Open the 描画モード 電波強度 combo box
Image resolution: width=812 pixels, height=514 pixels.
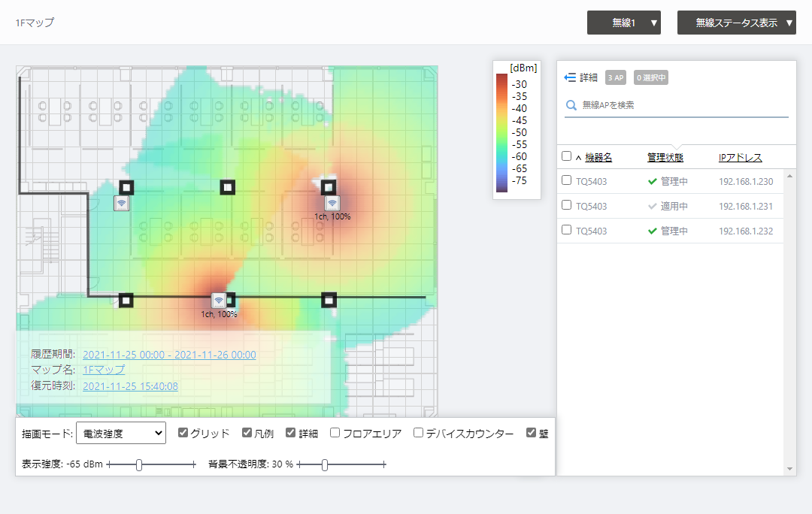pyautogui.click(x=120, y=433)
